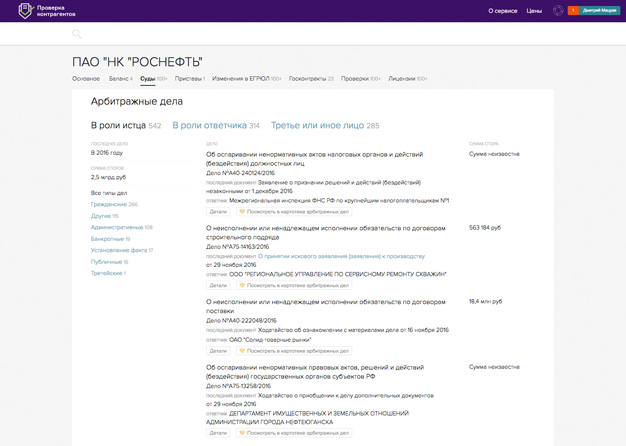Open arbitration card index for case А40-240124/2016
This screenshot has height=446, width=626.
tap(294, 212)
